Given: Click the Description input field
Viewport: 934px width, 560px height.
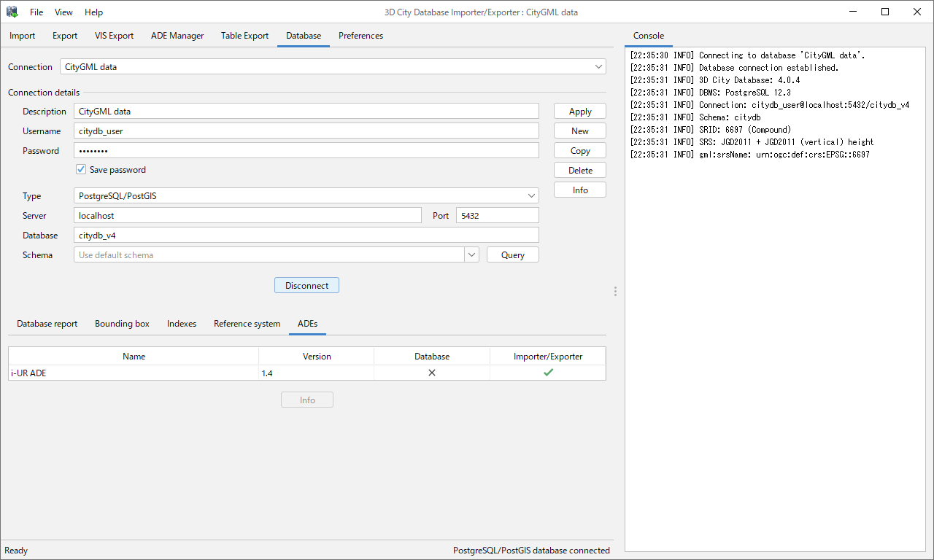Looking at the screenshot, I should (x=306, y=111).
